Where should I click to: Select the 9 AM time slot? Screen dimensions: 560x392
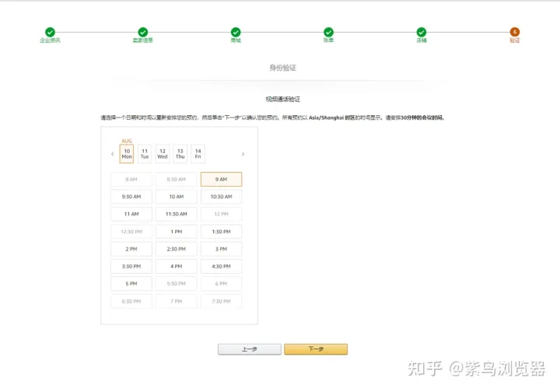click(221, 180)
